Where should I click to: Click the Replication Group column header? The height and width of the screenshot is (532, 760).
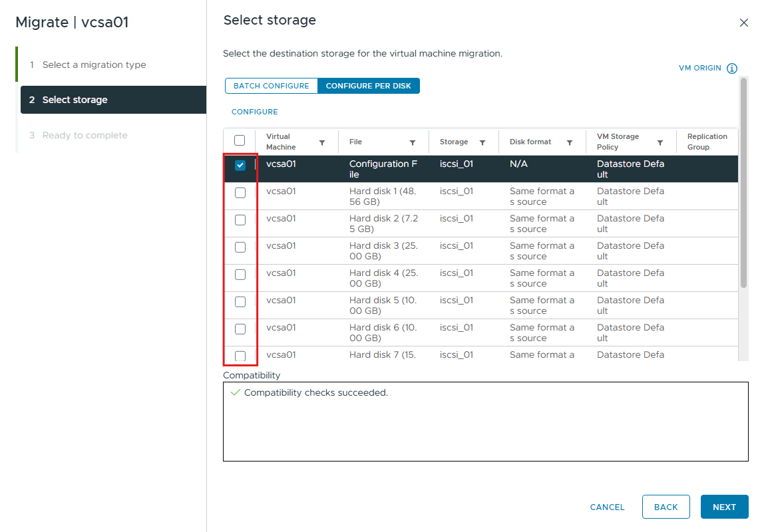point(707,142)
